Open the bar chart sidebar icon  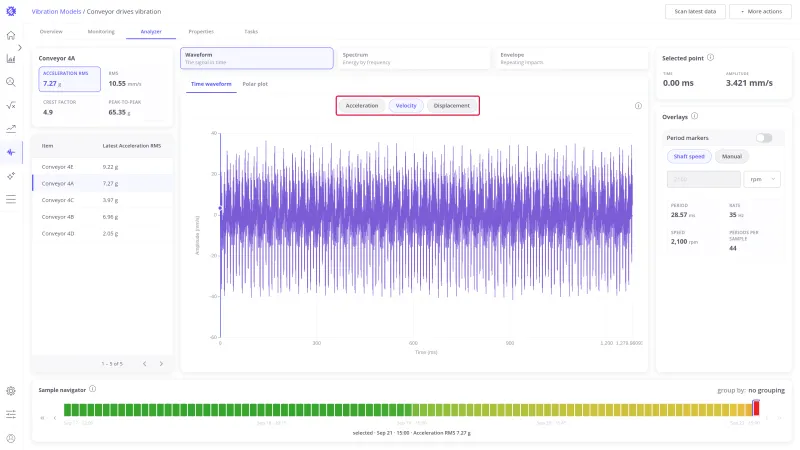11,59
